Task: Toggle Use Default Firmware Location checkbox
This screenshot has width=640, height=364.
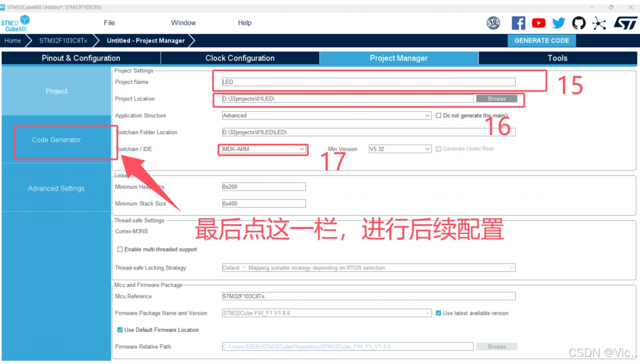Action: [x=119, y=330]
